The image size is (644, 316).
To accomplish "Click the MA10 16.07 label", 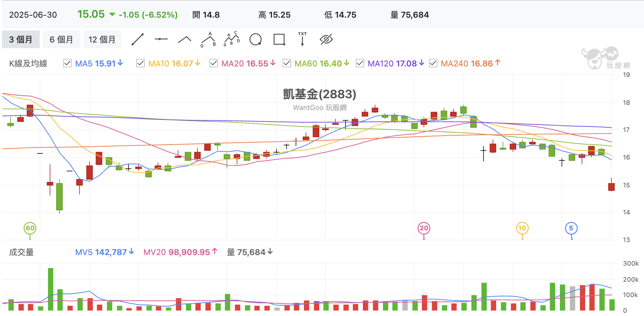I will coord(175,63).
